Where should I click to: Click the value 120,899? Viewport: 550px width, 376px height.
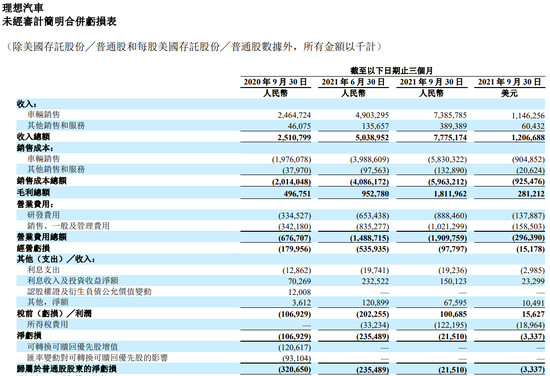[x=375, y=303]
